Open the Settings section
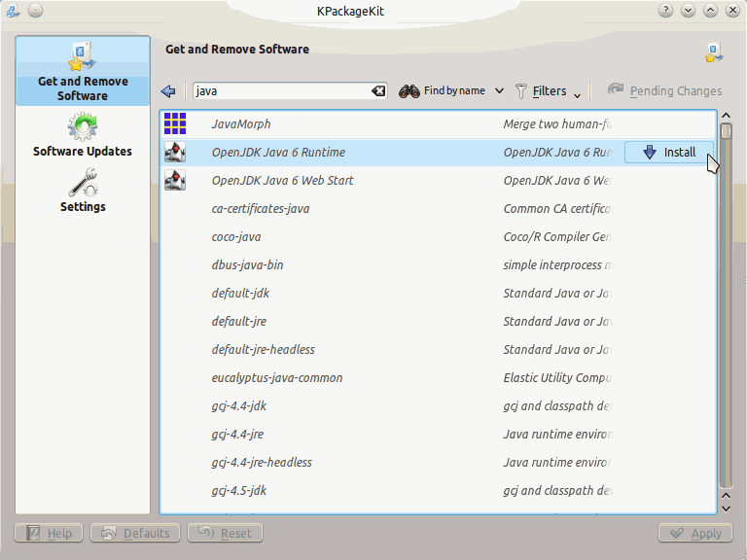This screenshot has height=560, width=747. [83, 190]
